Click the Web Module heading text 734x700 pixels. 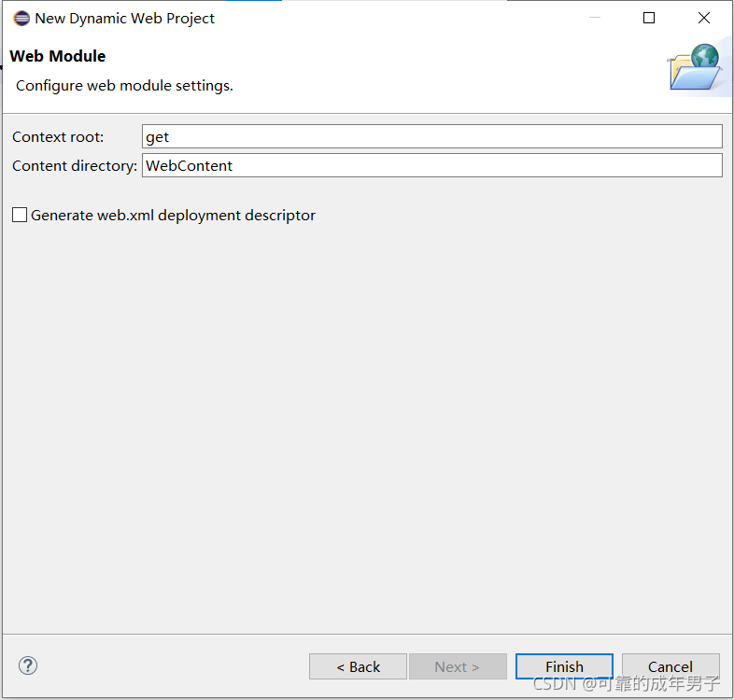pos(58,56)
